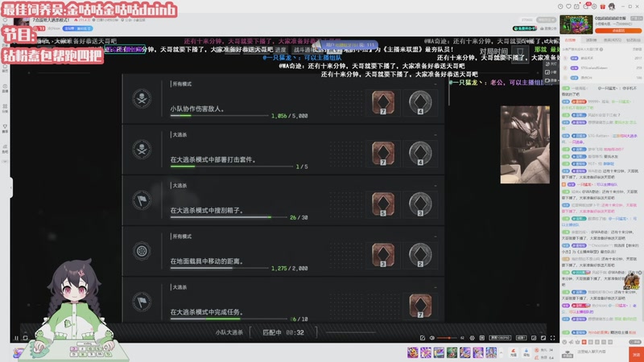
Task: Open followed channels heart icon
Action: [x=568, y=6]
